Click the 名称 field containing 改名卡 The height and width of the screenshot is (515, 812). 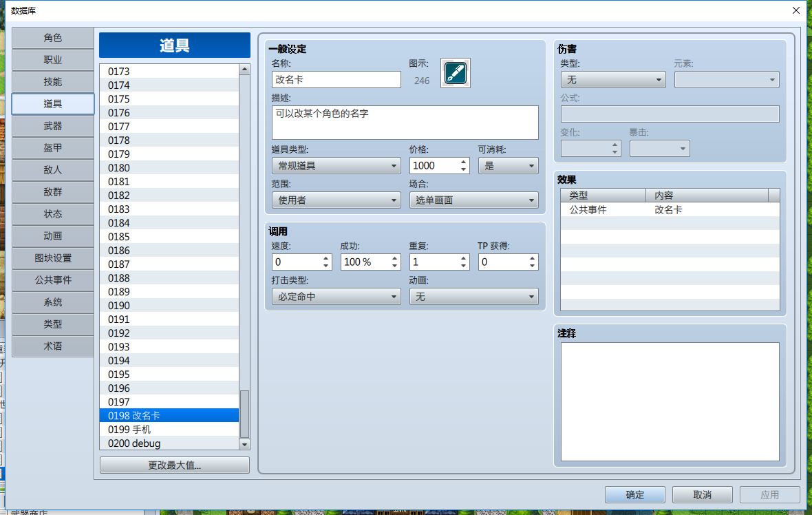click(x=336, y=80)
